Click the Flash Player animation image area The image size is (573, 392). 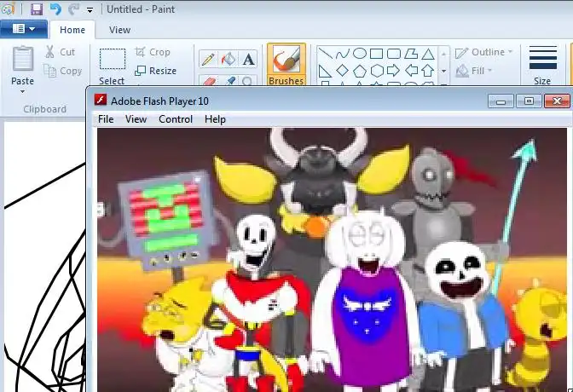[332, 260]
